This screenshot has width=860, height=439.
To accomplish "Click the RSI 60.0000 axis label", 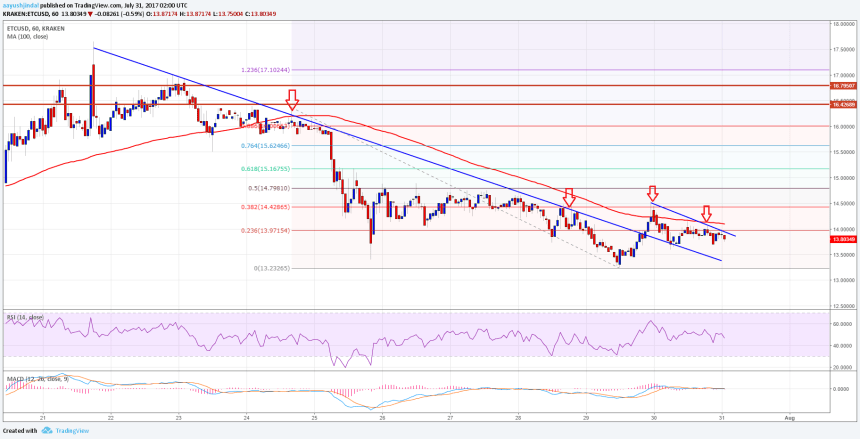I will click(x=844, y=324).
